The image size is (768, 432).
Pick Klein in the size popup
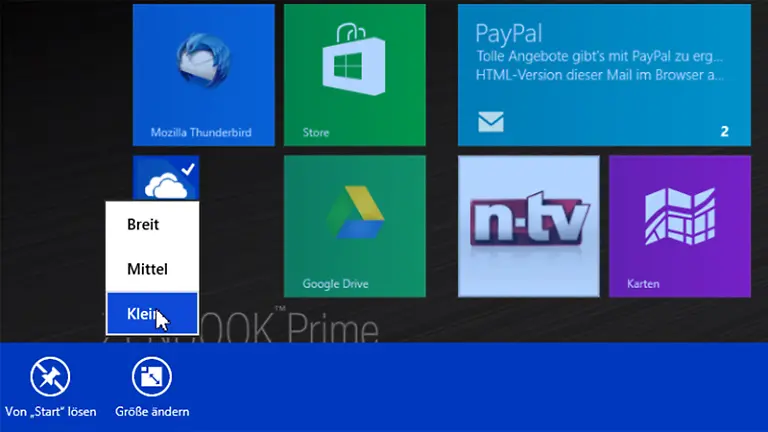click(x=143, y=314)
